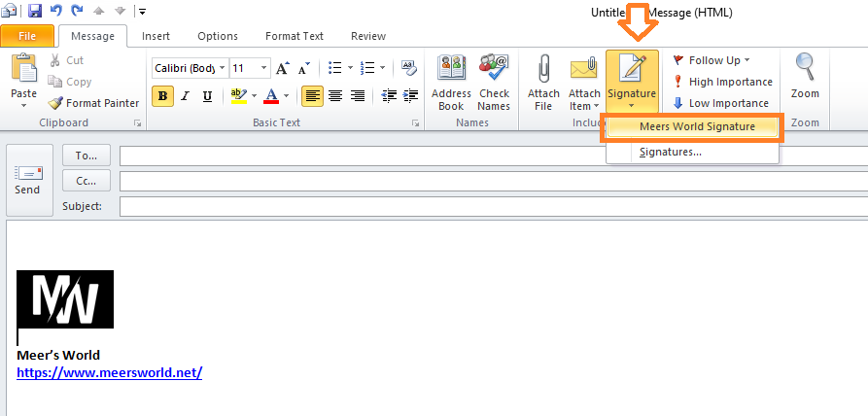Viewport: 868px width, 416px height.
Task: Apply yellow text highlight color
Action: pyautogui.click(x=238, y=96)
